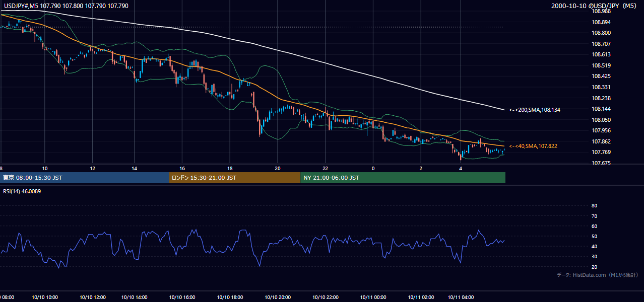Image resolution: width=644 pixels, height=302 pixels.
Task: Click the hour tick '10' under price chart
Action: click(45, 168)
